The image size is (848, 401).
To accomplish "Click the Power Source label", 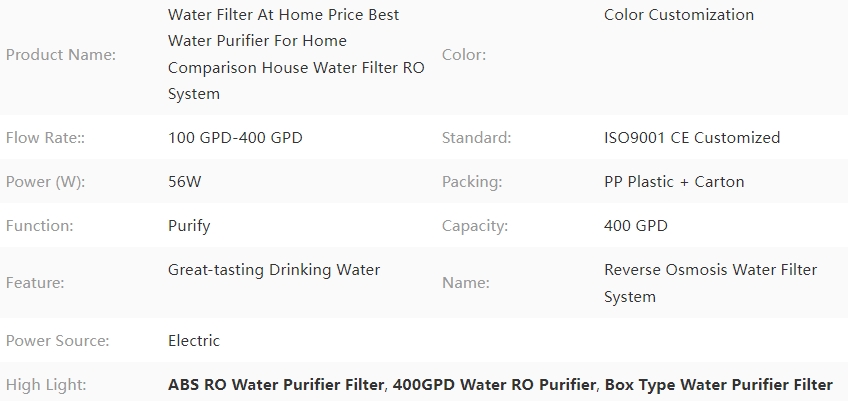I will (57, 341).
